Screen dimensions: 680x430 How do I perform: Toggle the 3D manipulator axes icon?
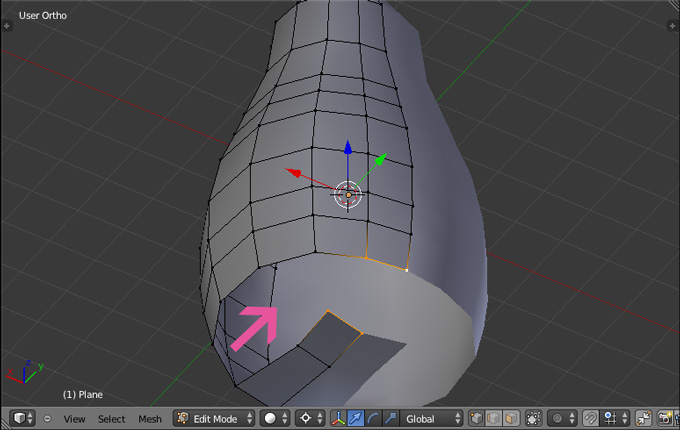click(x=338, y=418)
